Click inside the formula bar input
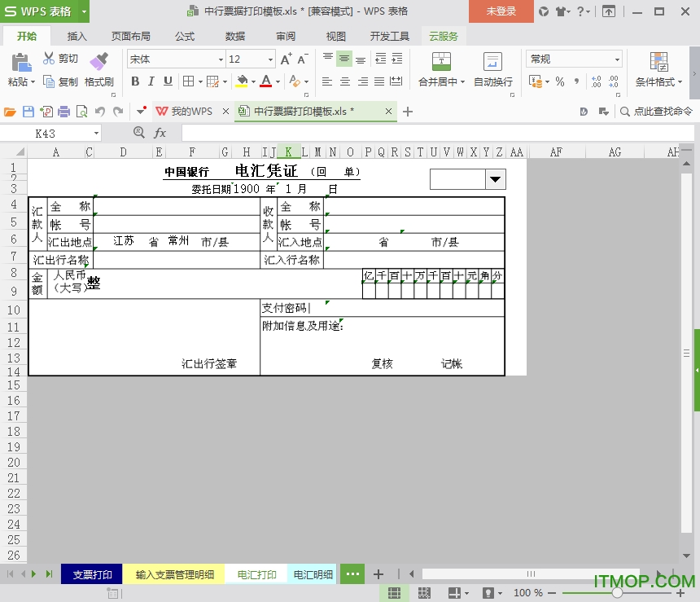Viewport: 700px width, 602px height. (x=438, y=133)
